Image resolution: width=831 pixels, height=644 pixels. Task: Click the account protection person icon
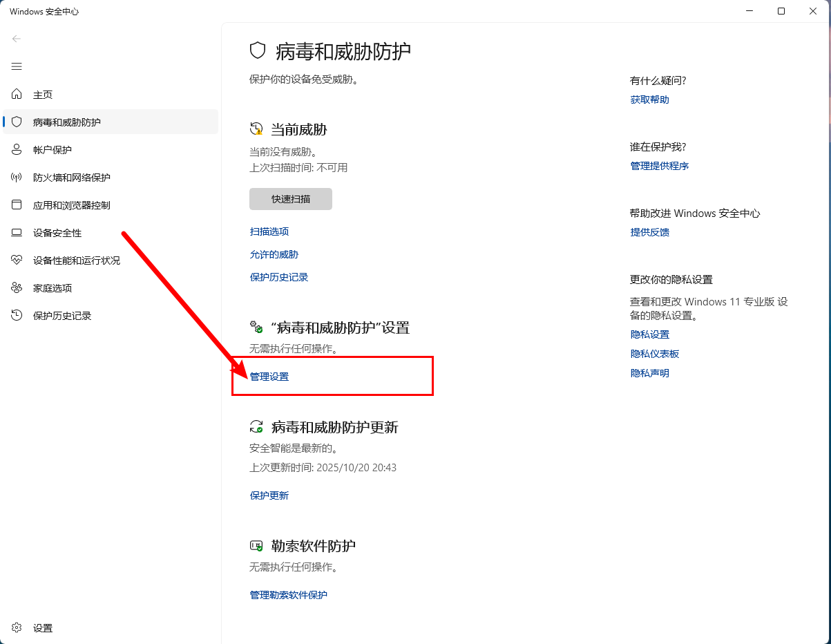coord(17,149)
